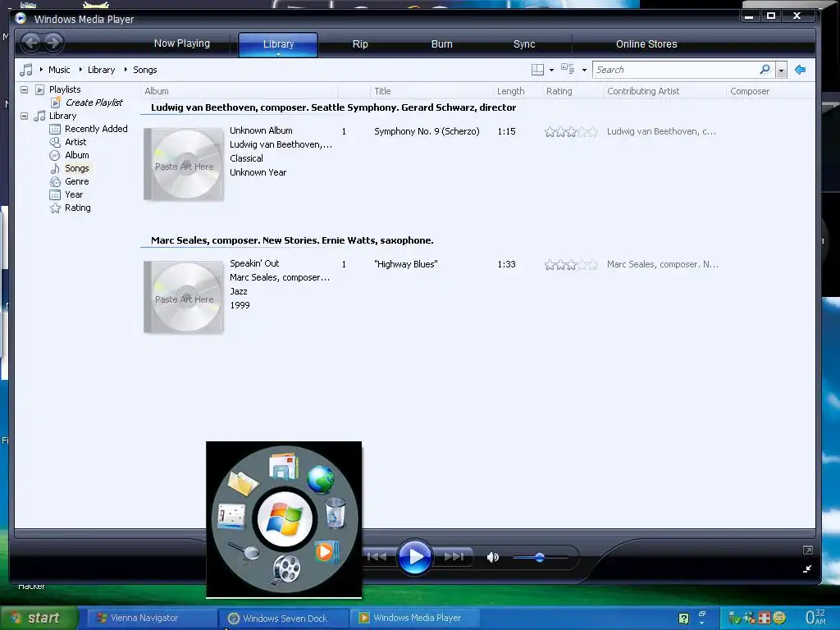Open the film reel icon in dock

pos(285,570)
